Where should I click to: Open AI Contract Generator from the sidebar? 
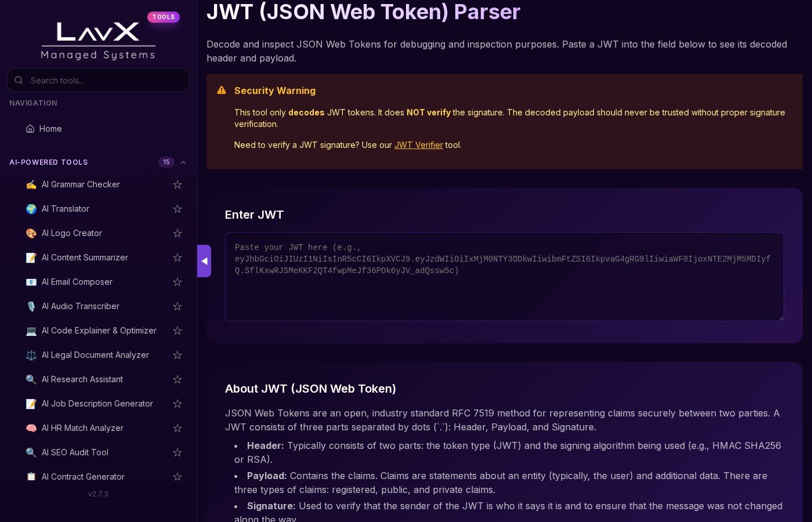(x=83, y=477)
